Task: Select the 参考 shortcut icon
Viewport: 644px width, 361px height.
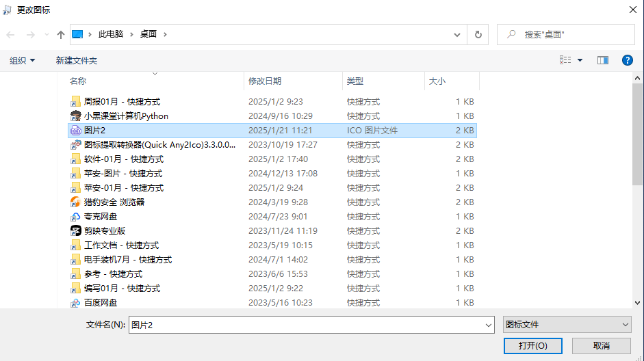Action: (x=75, y=273)
